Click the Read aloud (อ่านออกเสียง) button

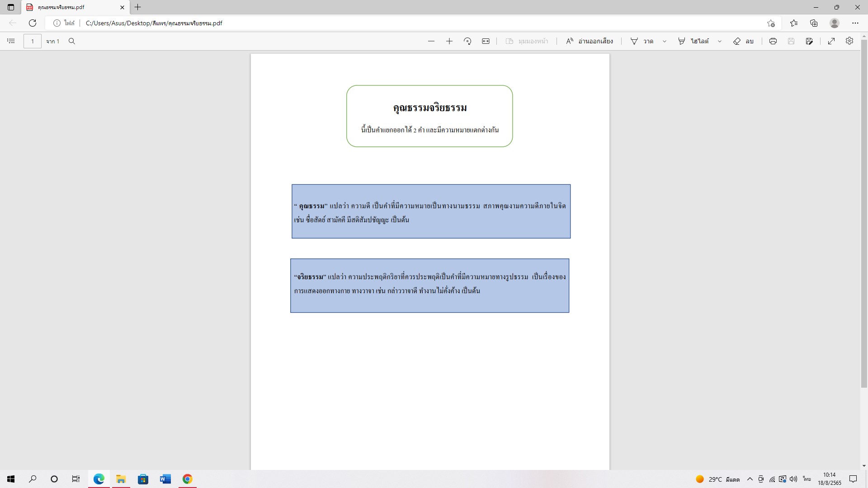590,41
